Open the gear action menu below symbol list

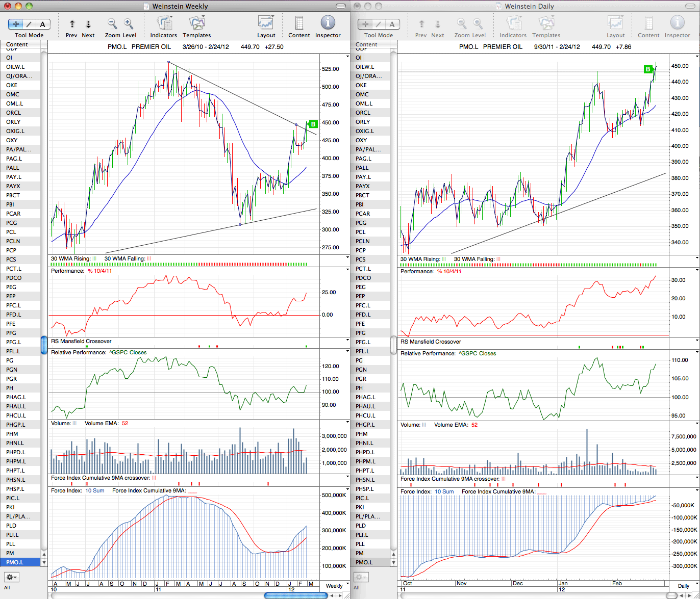coord(12,577)
